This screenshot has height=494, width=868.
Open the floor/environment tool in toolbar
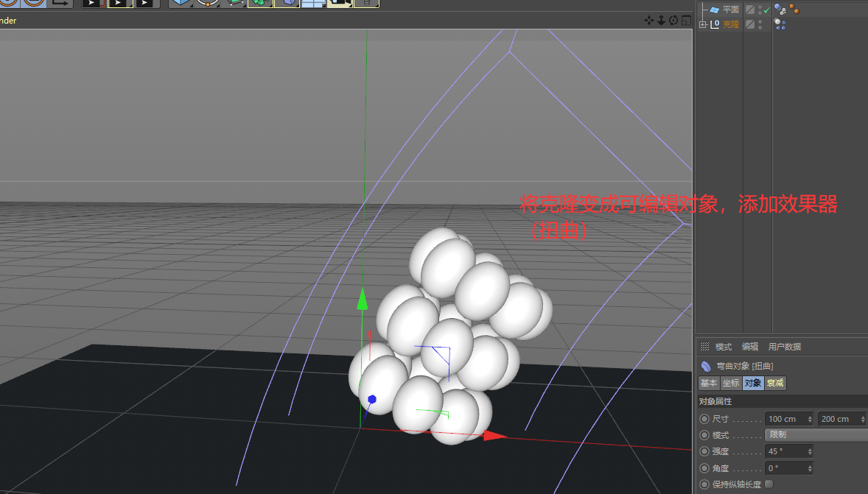point(312,4)
